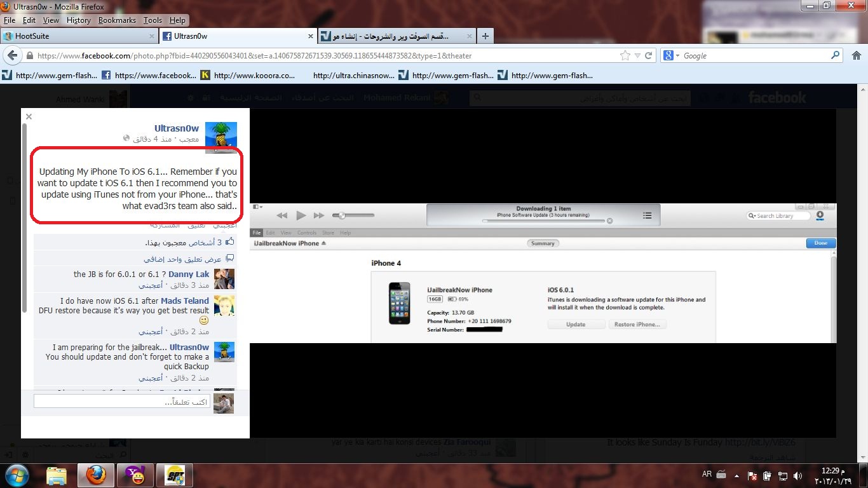Viewport: 868px width, 488px height.
Task: Open the Bookmarks menu
Action: click(117, 20)
